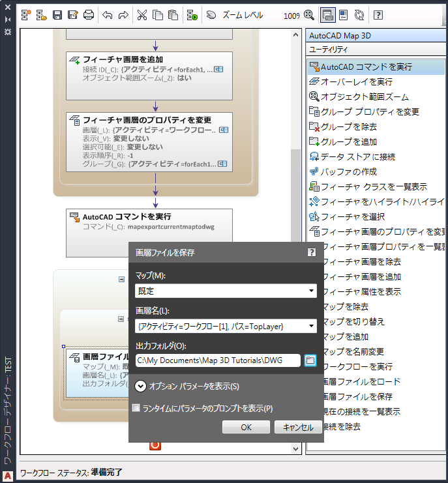Click the red workflow end marker
The image size is (448, 483).
tap(155, 446)
